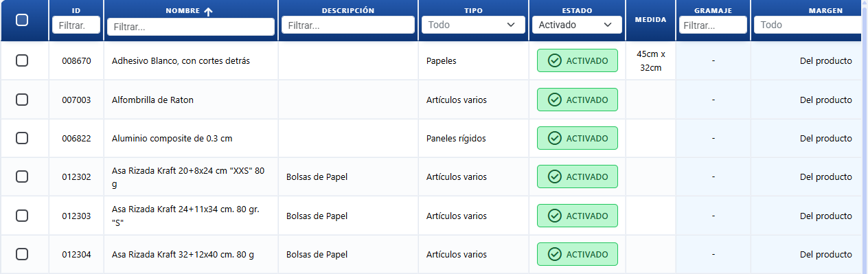Click ID cell 012302
This screenshot has width=868, height=274.
(x=76, y=177)
